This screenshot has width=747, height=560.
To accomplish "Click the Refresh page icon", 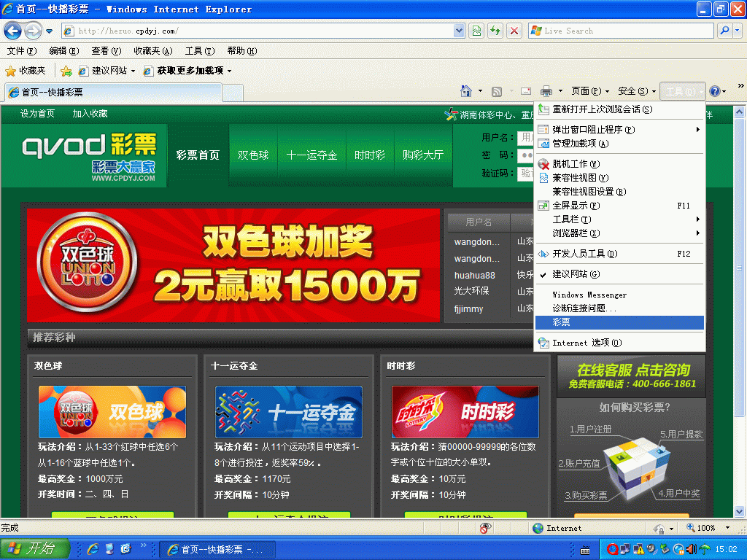I will (495, 31).
